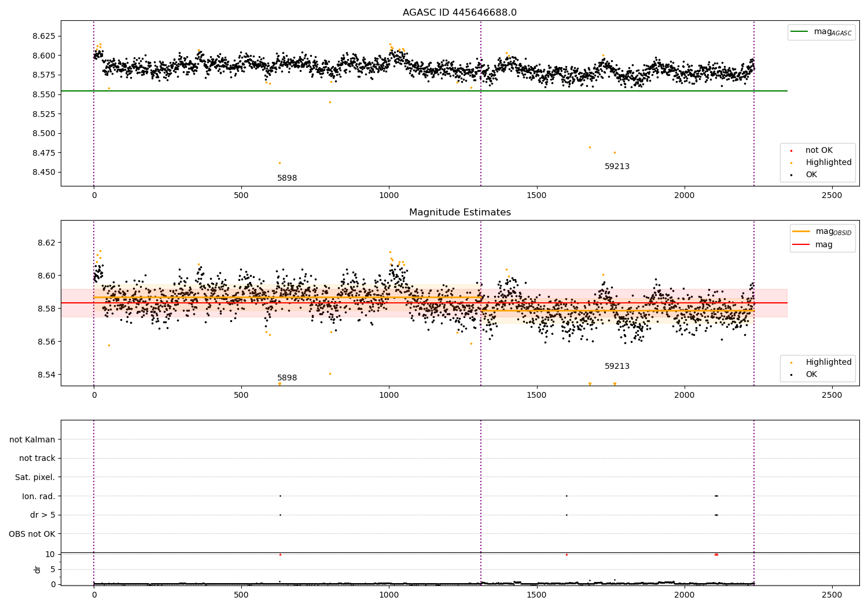
Task: Click the 59213 label in the top plot
Action: (x=617, y=167)
